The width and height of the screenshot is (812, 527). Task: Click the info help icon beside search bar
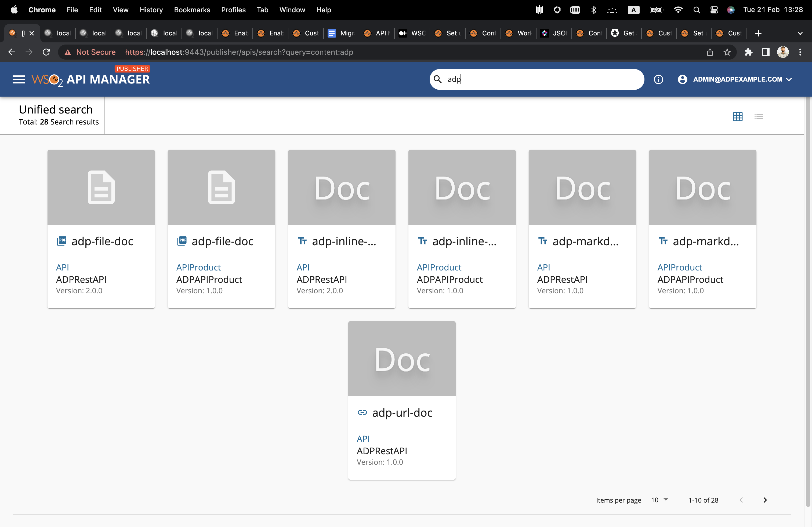coord(658,79)
